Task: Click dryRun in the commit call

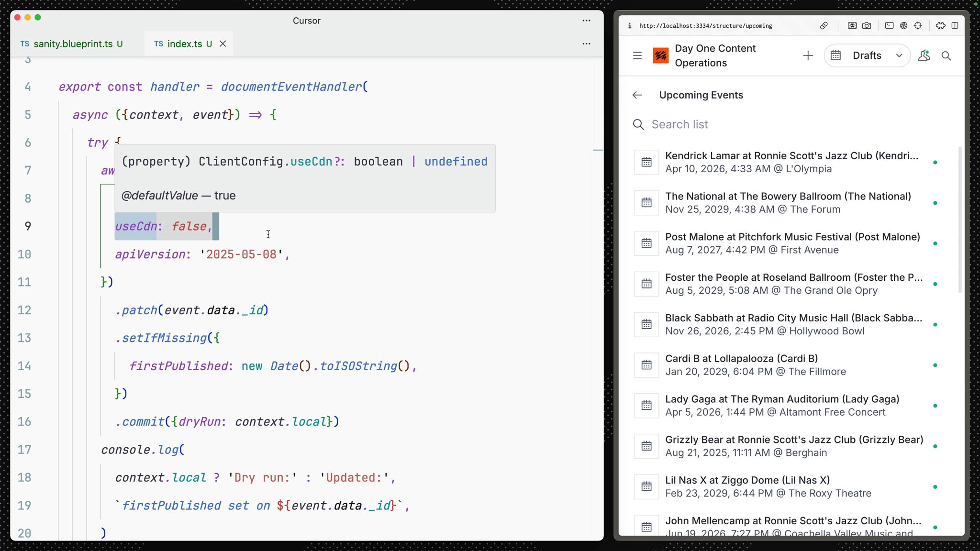Action: [200, 422]
